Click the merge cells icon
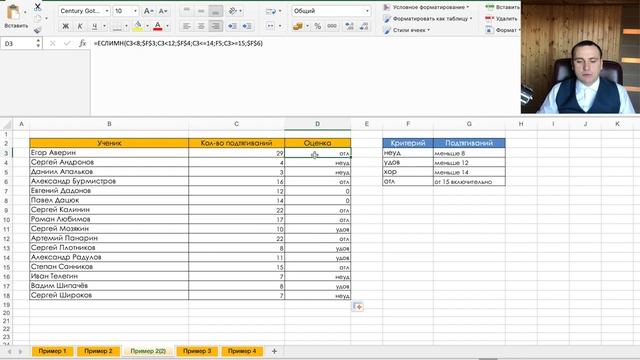The height and width of the screenshot is (360, 640). tap(270, 26)
